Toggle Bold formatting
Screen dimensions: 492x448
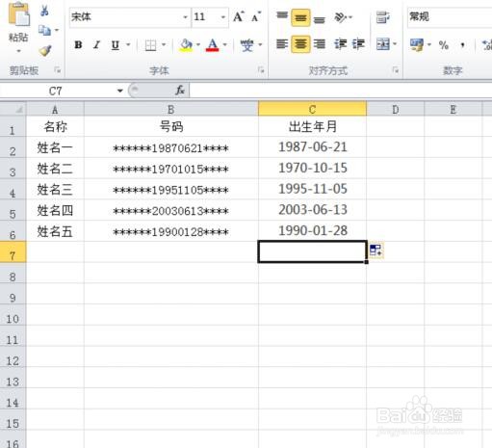[x=78, y=44]
